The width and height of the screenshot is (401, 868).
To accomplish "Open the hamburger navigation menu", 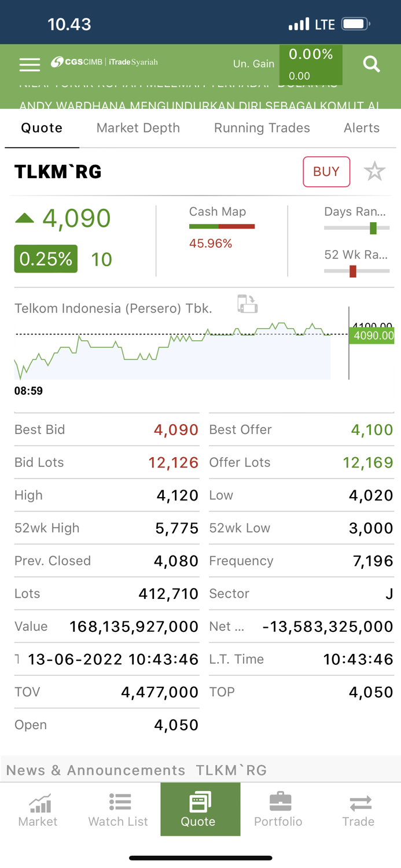I will tap(30, 64).
